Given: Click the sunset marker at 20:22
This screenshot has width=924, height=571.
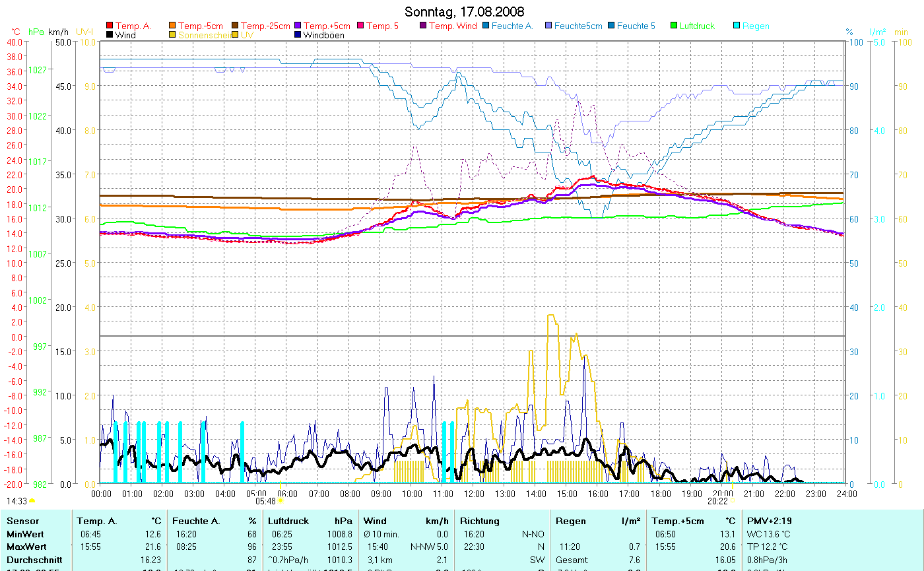Looking at the screenshot, I should pos(731,501).
